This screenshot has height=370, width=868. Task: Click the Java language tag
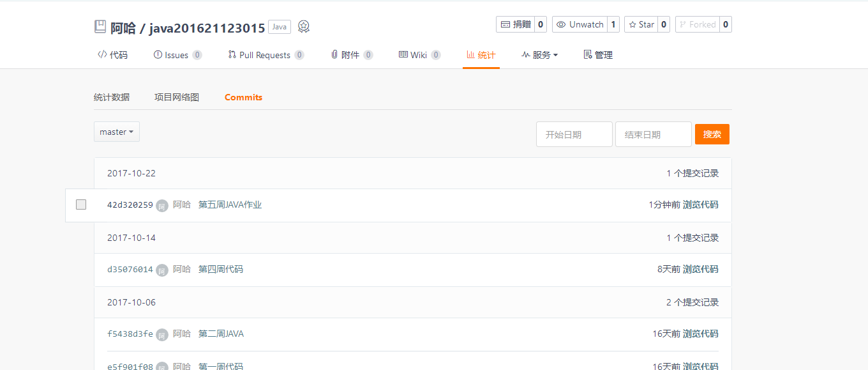click(x=280, y=27)
